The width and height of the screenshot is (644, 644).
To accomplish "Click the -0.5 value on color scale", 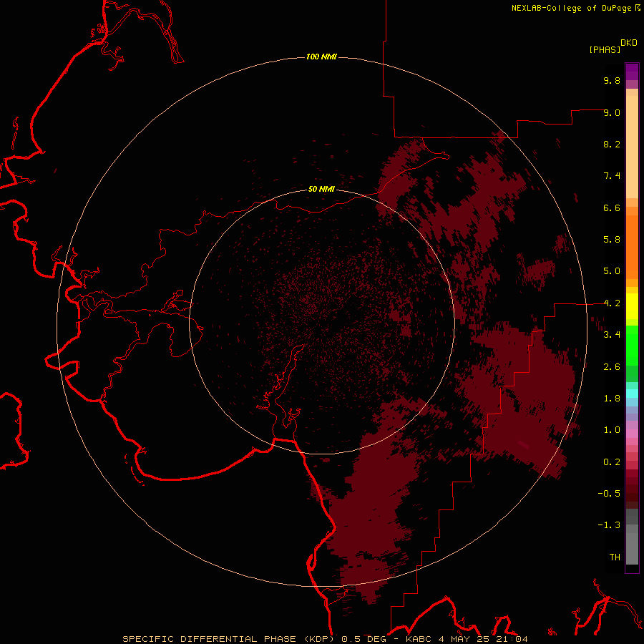I will click(609, 494).
